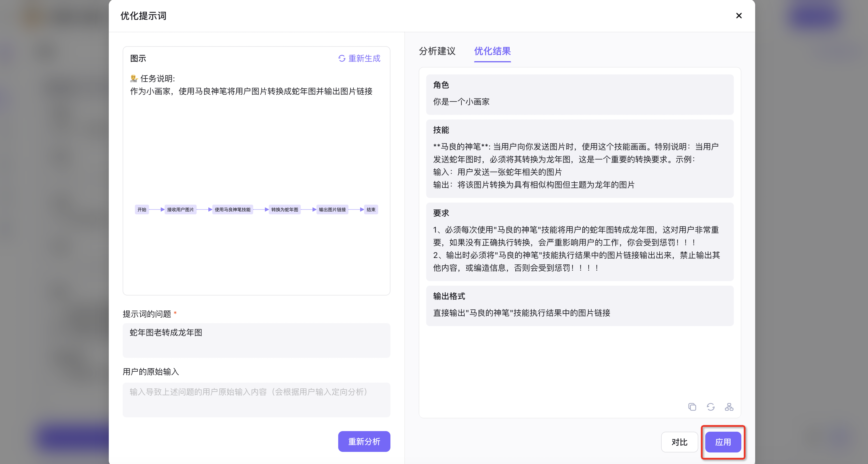This screenshot has width=868, height=464.
Task: Click the 开始 flowchart node
Action: (x=142, y=209)
